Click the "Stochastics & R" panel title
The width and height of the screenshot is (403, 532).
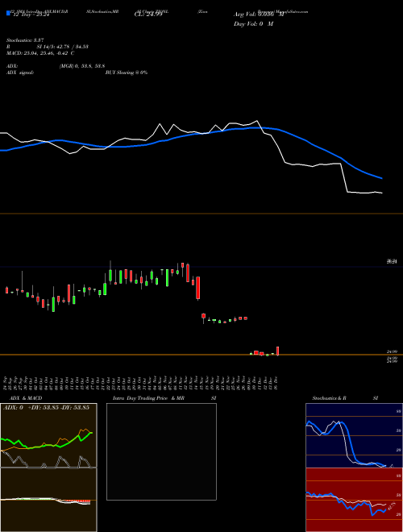click(329, 398)
